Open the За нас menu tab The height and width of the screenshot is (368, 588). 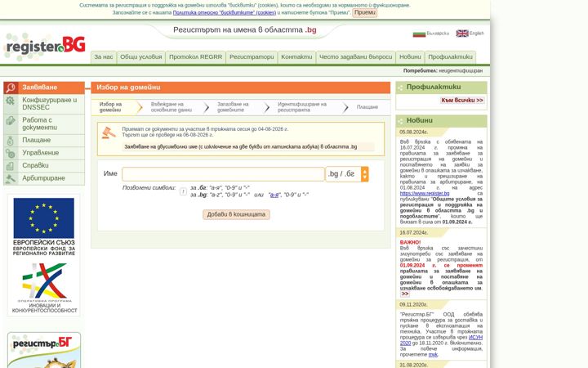[x=104, y=57]
